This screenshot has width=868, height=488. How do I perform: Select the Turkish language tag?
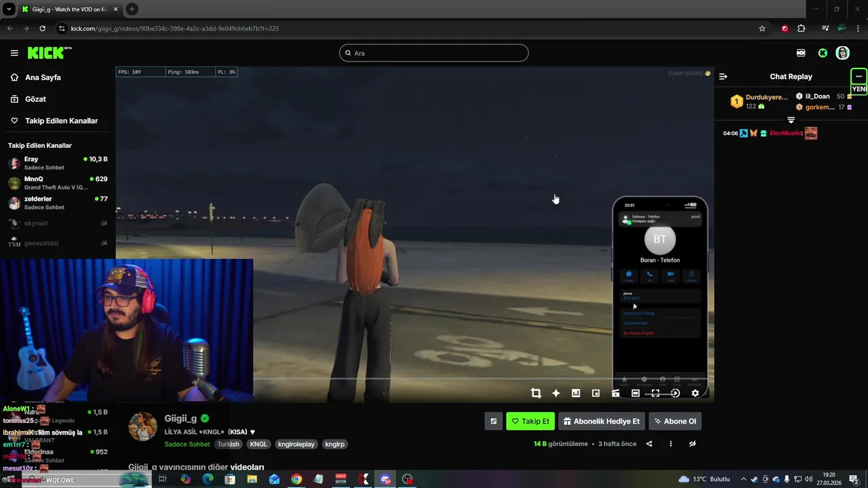229,445
